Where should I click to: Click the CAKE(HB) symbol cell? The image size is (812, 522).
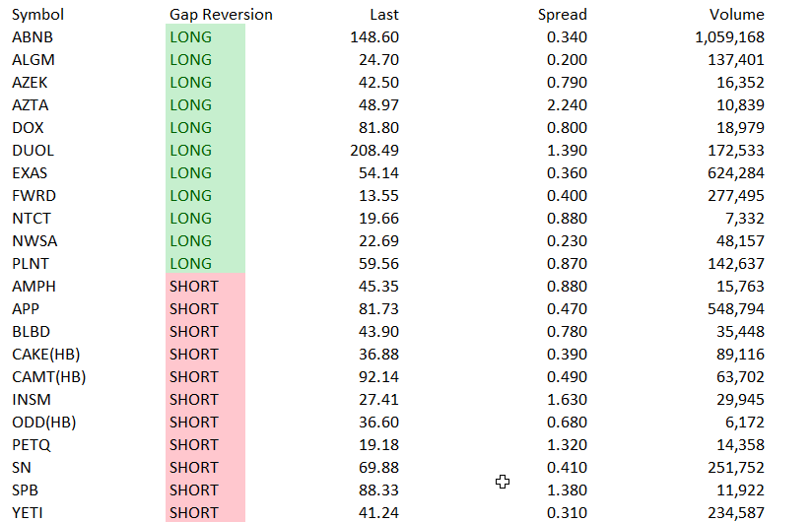pos(46,355)
